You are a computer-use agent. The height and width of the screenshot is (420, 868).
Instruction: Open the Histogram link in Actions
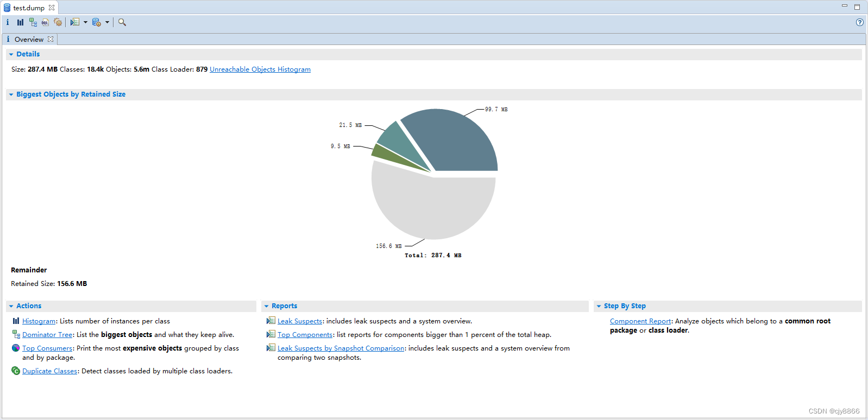(x=39, y=321)
